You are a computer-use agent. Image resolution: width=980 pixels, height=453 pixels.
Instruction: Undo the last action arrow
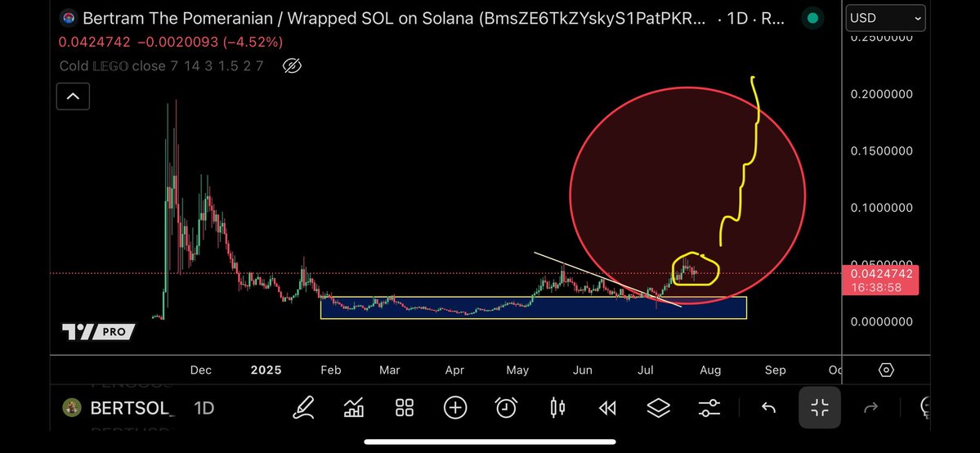click(x=769, y=409)
